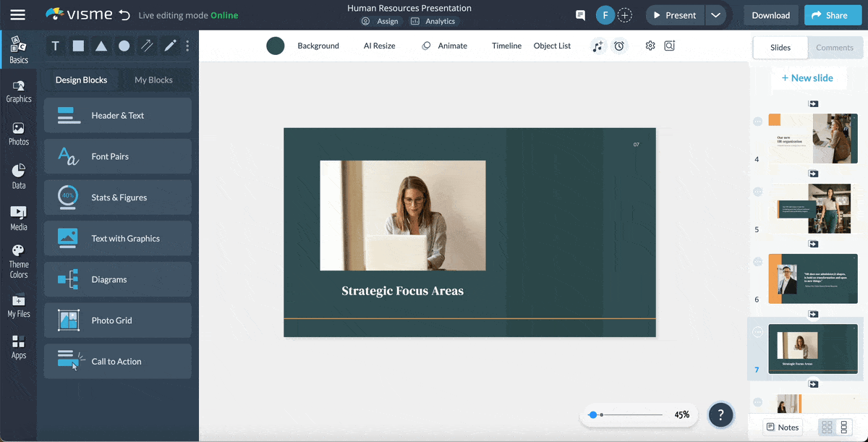Expand more shape tools via three-dot menu

click(x=187, y=46)
